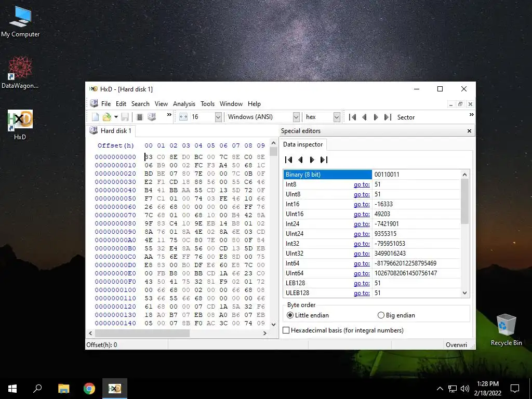The width and height of the screenshot is (532, 399).
Task: Click the Open file folder icon
Action: (x=107, y=117)
